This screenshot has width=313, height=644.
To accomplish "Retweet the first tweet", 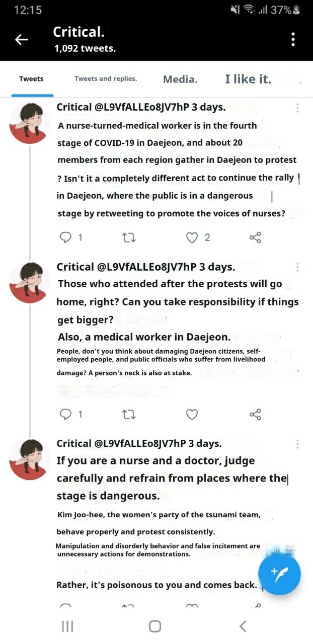I will [129, 237].
